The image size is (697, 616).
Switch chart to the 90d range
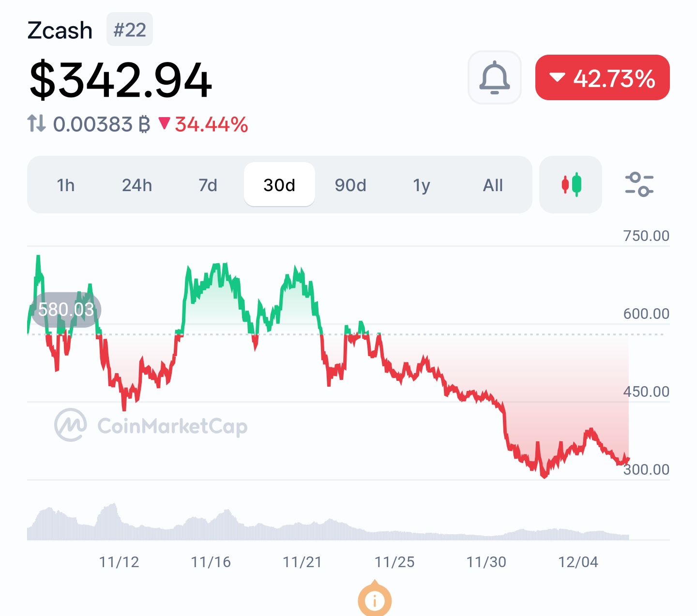[x=350, y=185]
